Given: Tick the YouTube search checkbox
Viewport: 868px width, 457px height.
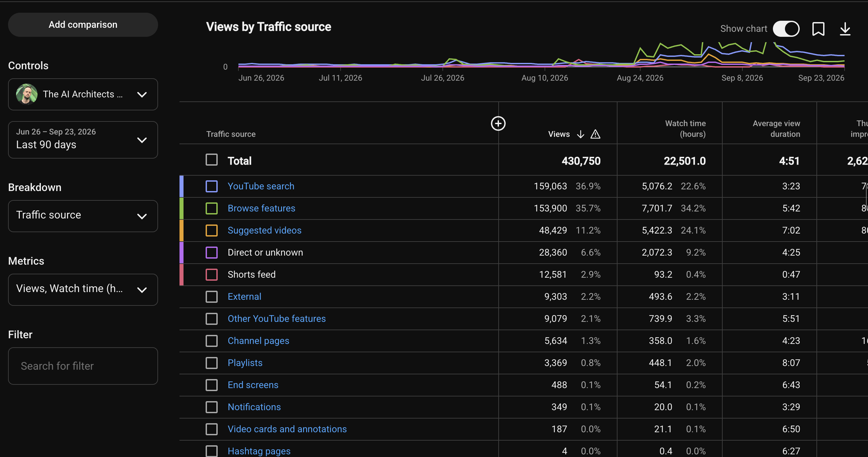Looking at the screenshot, I should (x=212, y=186).
